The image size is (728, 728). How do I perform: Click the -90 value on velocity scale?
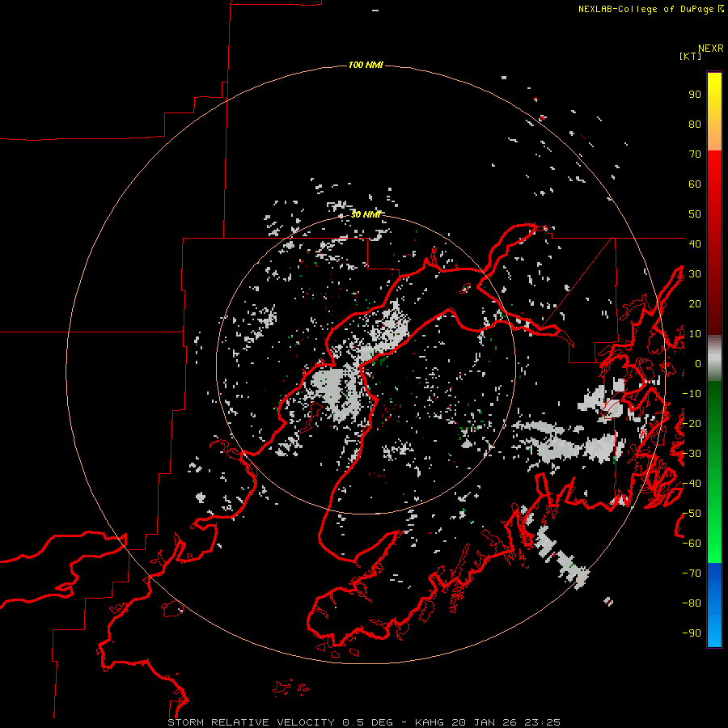(x=692, y=633)
